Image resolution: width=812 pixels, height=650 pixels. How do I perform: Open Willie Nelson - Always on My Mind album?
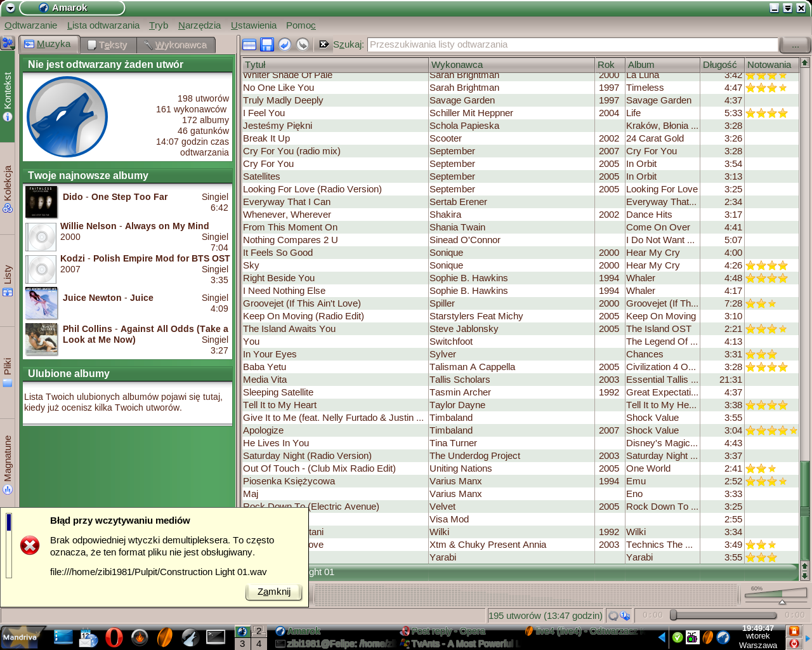coord(134,226)
